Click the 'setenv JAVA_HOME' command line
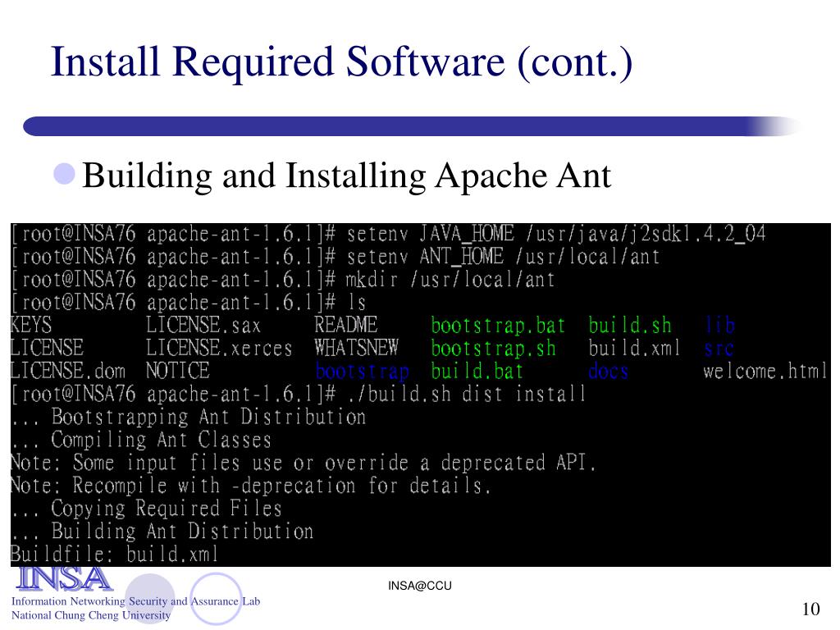Image resolution: width=840 pixels, height=630 pixels. click(388, 234)
